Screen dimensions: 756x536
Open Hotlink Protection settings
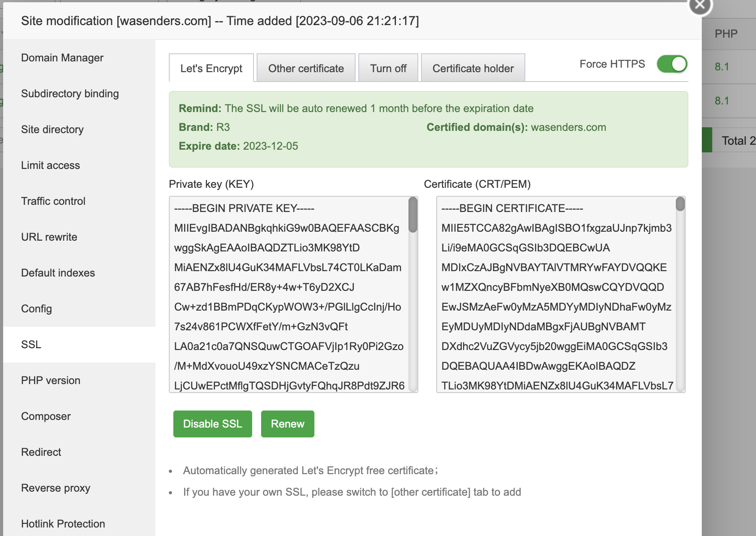click(63, 524)
